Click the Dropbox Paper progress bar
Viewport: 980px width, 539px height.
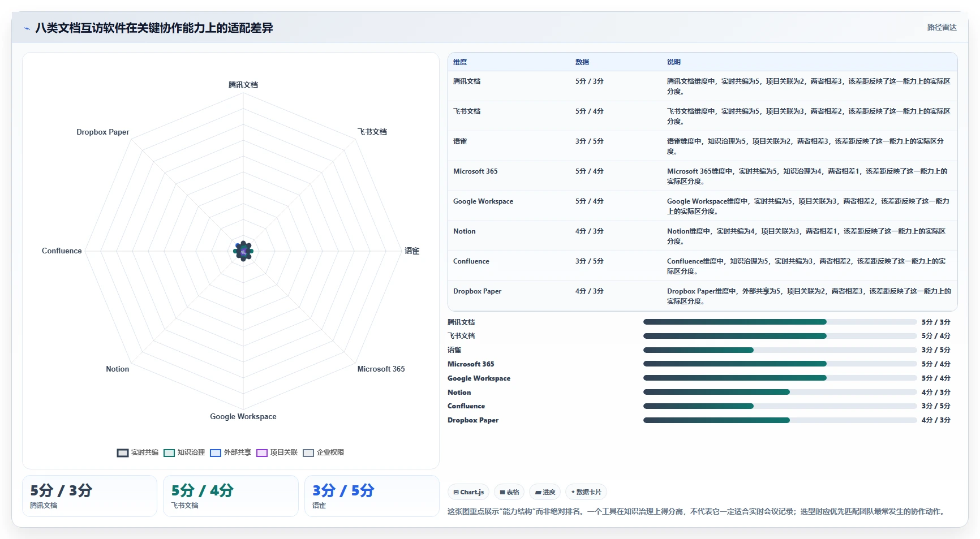tap(780, 420)
